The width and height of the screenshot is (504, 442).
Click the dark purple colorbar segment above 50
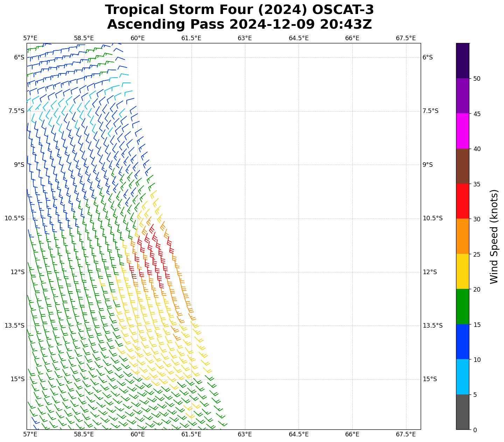[462, 60]
